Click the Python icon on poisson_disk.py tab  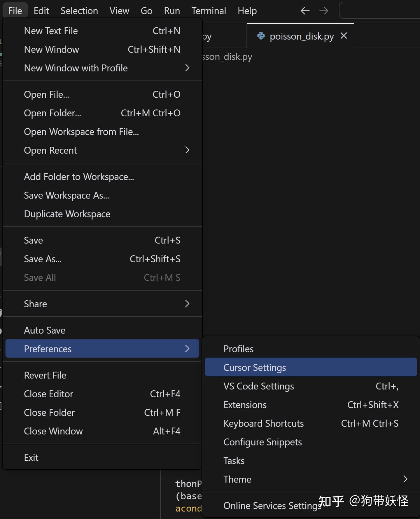(x=261, y=36)
